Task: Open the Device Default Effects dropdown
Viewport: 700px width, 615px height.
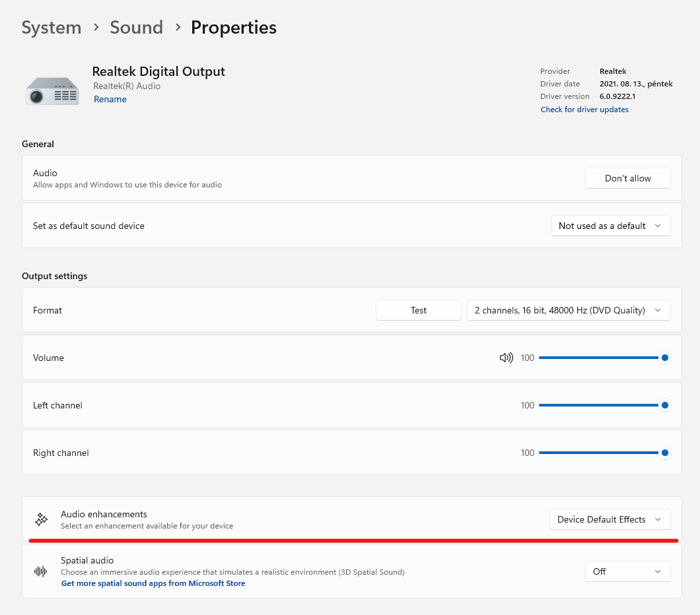Action: [x=610, y=519]
